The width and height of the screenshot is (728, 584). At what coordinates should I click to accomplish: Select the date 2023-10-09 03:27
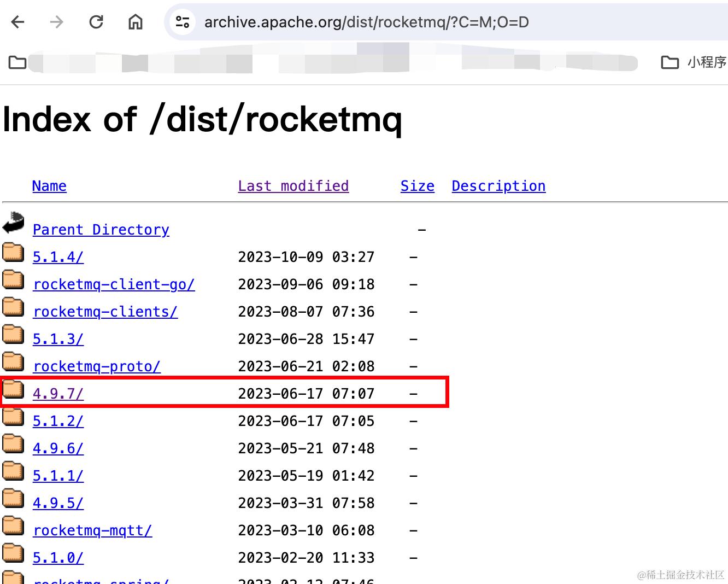tap(306, 257)
